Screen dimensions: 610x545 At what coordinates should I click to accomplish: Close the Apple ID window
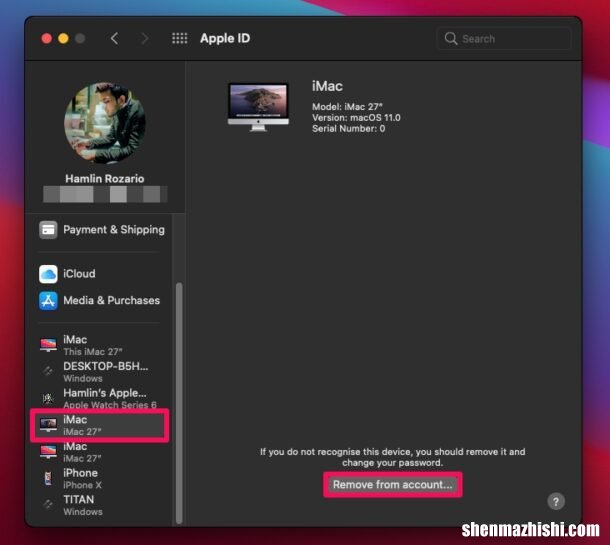[x=47, y=39]
